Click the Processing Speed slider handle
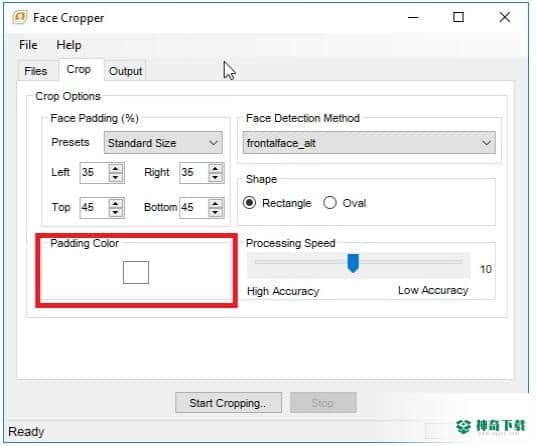Screen dimensions: 536x446 click(x=353, y=263)
